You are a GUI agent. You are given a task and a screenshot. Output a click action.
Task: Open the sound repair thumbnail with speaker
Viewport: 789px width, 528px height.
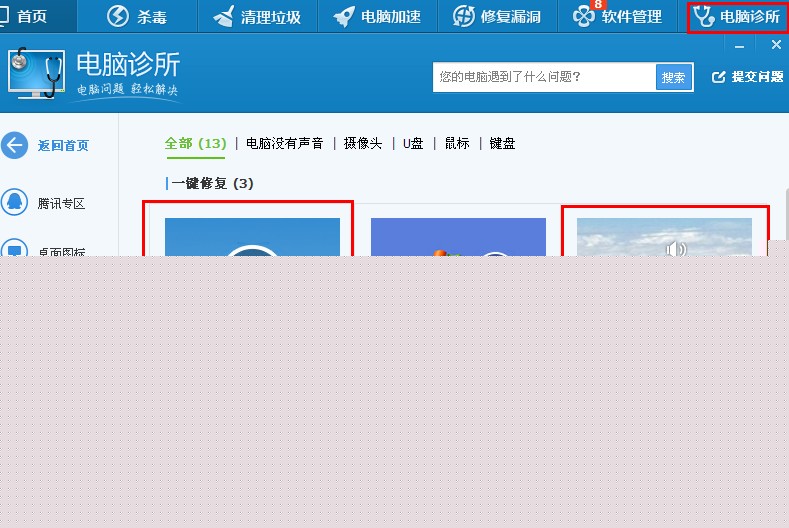664,237
